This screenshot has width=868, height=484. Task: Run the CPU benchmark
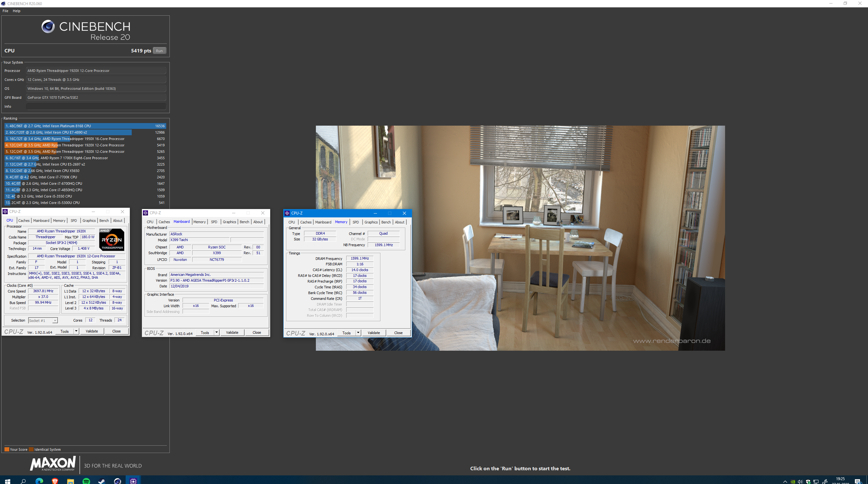pyautogui.click(x=160, y=51)
